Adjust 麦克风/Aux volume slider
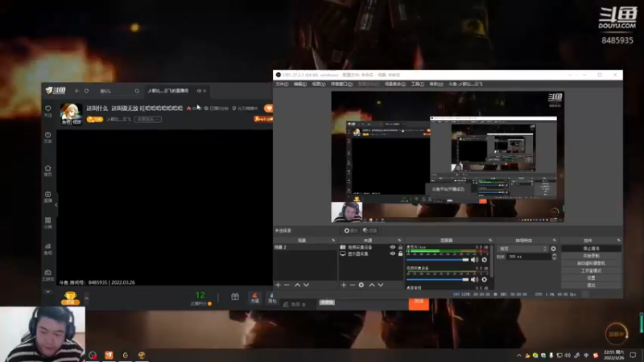 click(x=437, y=260)
